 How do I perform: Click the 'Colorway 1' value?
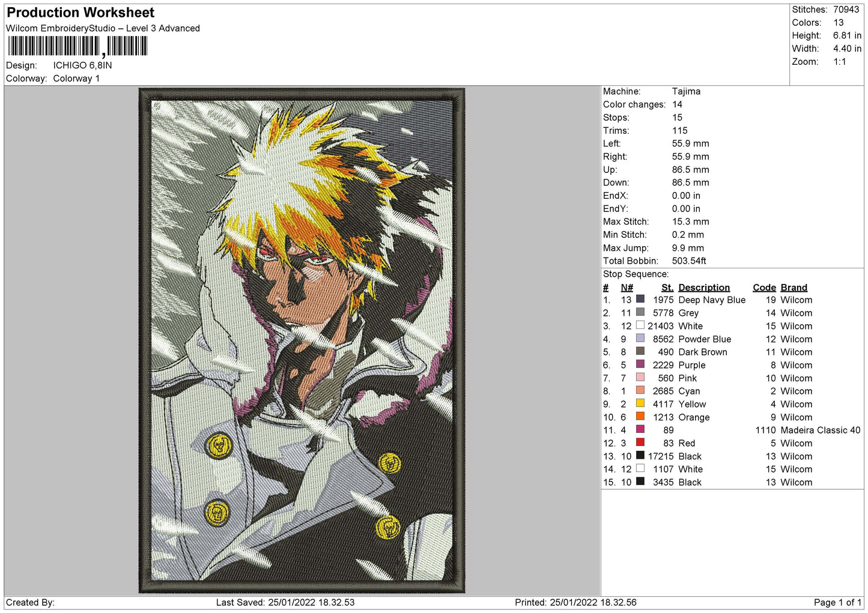76,79
